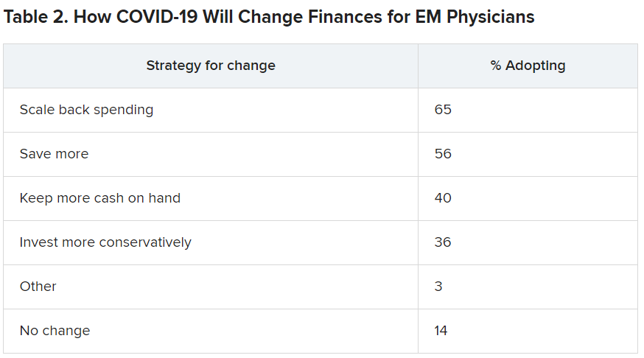Click the value 65 in the table
The height and width of the screenshot is (358, 644).
coord(443,110)
